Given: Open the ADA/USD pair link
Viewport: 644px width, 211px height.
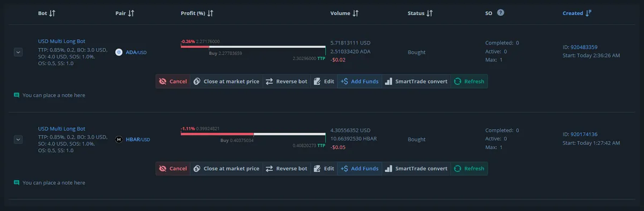Looking at the screenshot, I should (x=136, y=52).
